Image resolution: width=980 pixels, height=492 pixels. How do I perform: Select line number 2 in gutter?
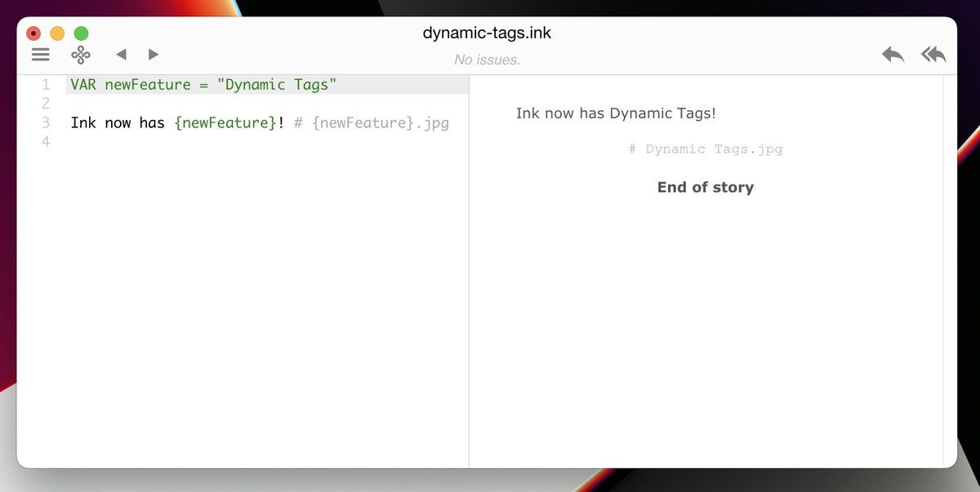(46, 104)
